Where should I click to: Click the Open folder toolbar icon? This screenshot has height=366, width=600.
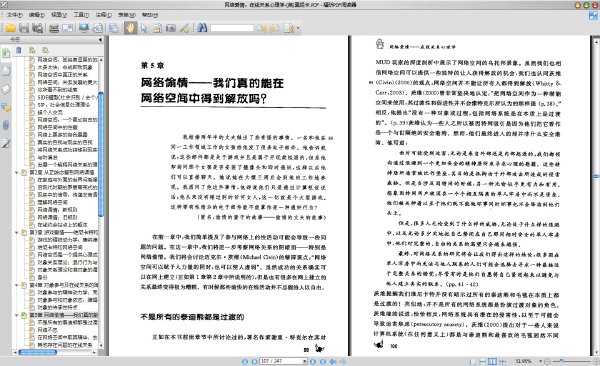10,28
